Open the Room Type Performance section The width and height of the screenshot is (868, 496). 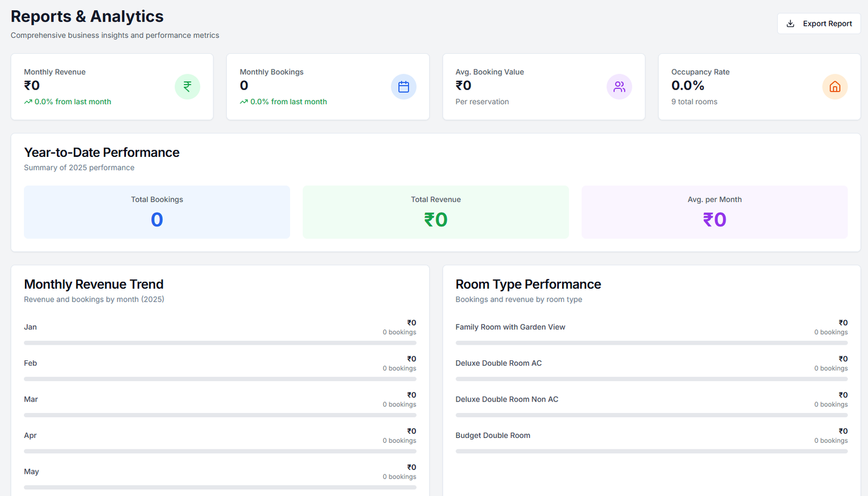[528, 284]
